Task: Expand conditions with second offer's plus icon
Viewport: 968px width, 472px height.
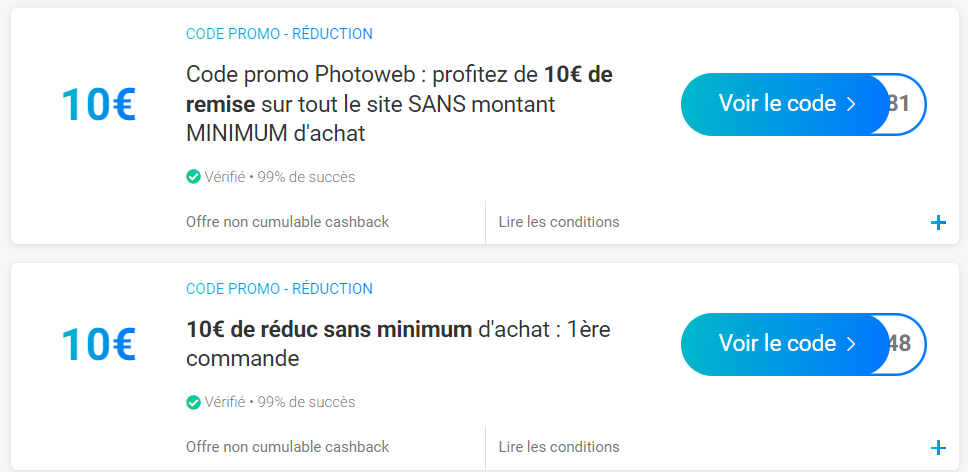Action: coord(938,448)
